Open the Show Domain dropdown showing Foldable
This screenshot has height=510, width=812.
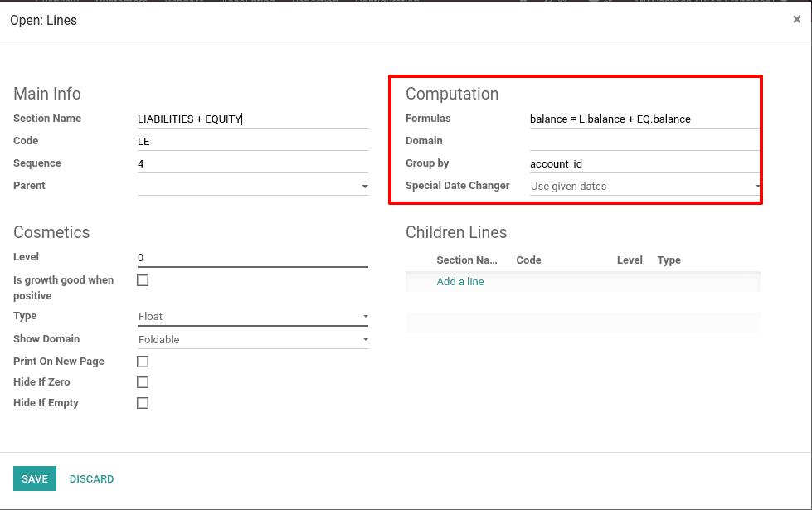click(253, 340)
